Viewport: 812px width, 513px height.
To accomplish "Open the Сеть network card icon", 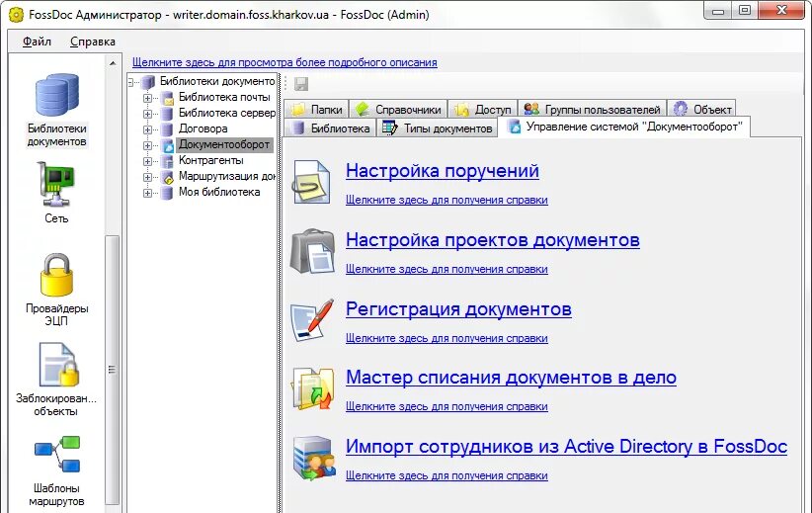I will tap(56, 184).
